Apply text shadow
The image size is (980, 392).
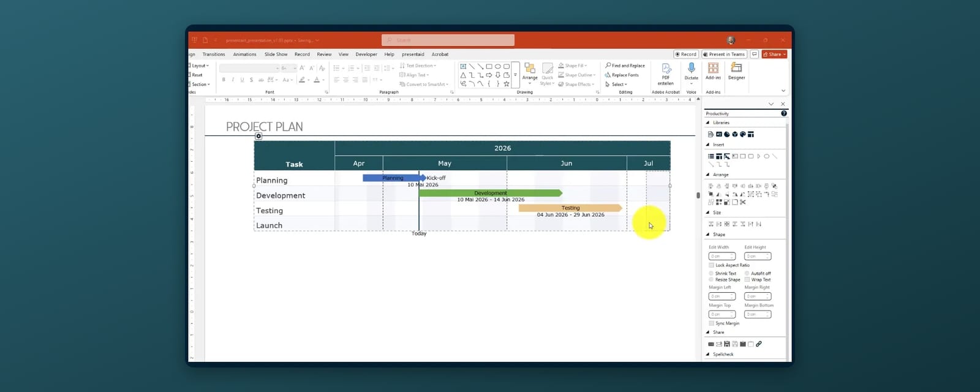(x=251, y=80)
